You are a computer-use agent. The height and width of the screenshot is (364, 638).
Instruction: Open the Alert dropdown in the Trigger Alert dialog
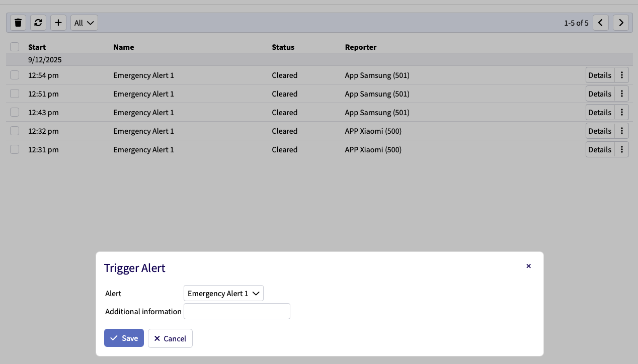coord(223,293)
